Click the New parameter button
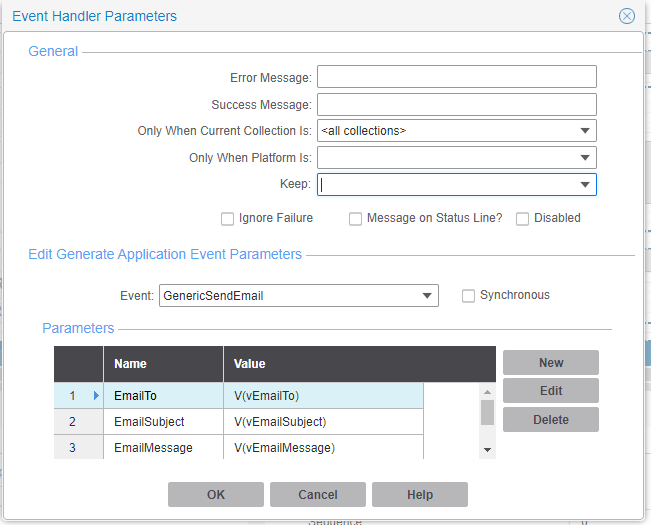 point(551,362)
